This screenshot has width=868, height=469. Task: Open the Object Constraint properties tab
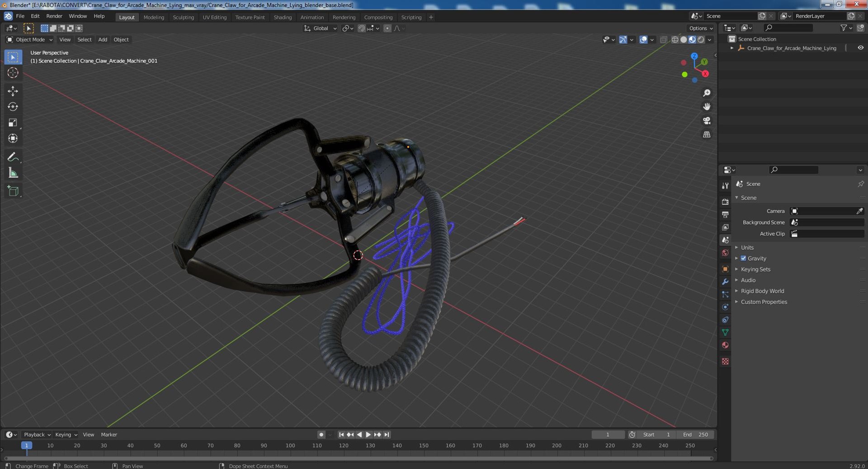tap(725, 320)
